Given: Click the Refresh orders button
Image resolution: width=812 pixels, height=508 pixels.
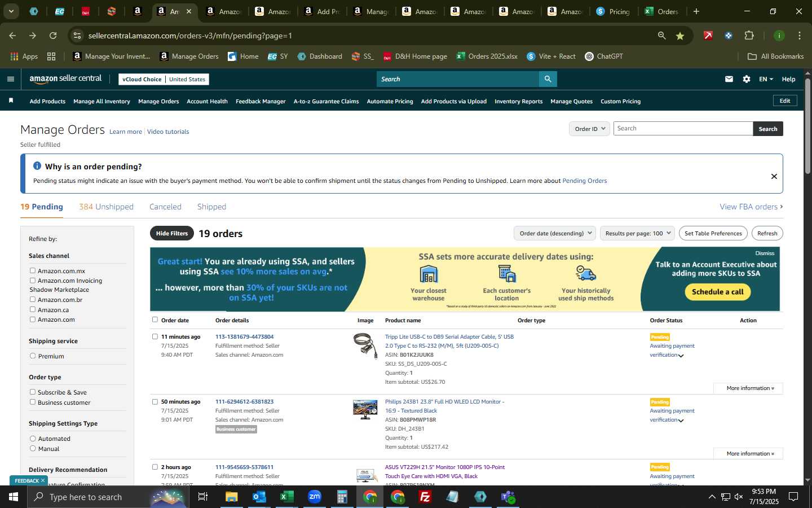Looking at the screenshot, I should [x=767, y=233].
